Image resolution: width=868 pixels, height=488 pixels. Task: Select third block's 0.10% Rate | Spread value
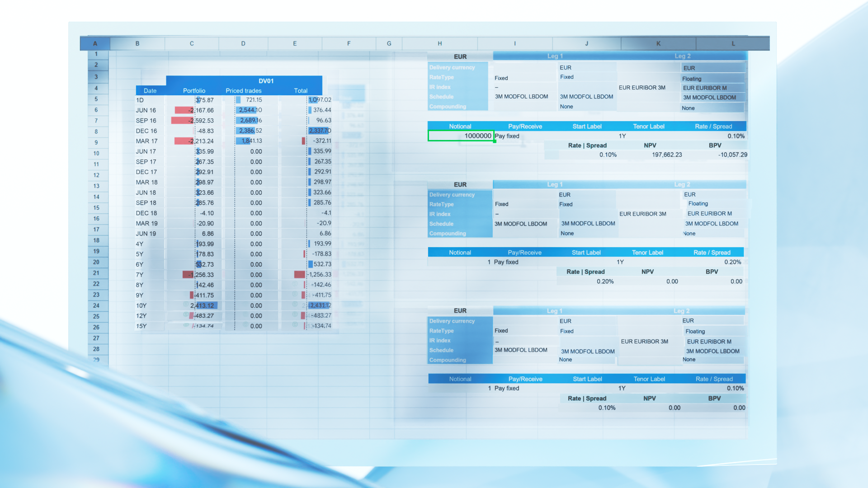607,408
